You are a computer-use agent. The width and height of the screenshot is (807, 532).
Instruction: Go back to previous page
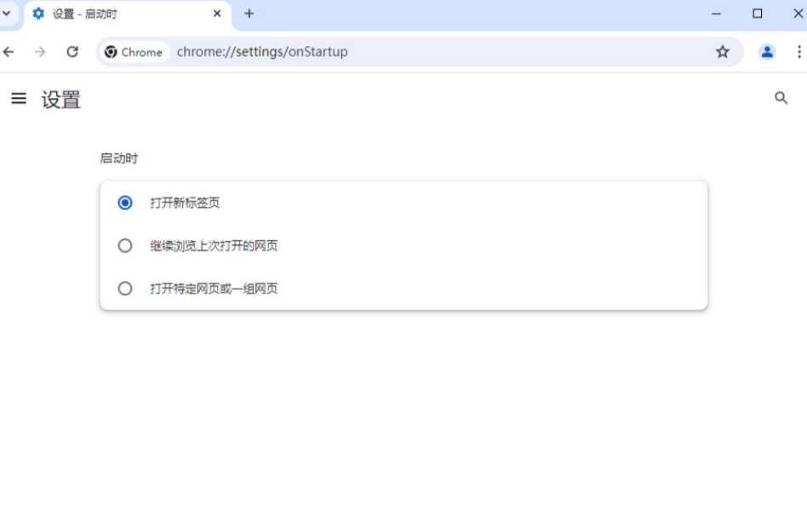coord(9,52)
